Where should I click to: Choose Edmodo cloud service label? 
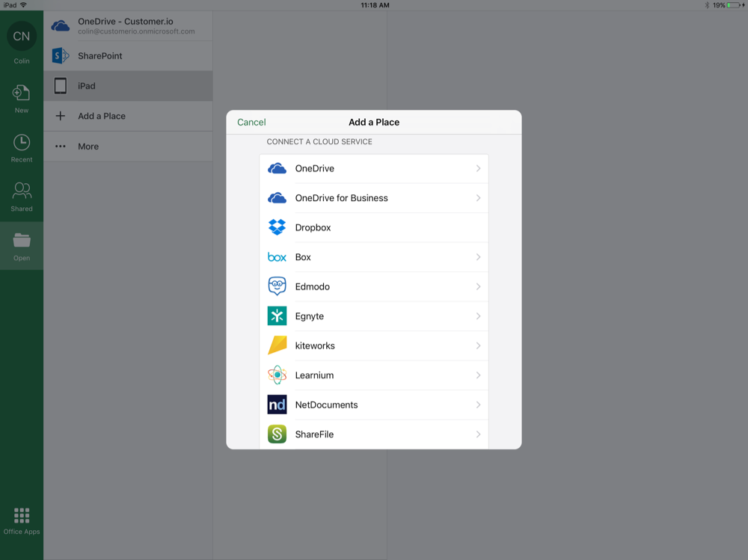click(x=313, y=286)
